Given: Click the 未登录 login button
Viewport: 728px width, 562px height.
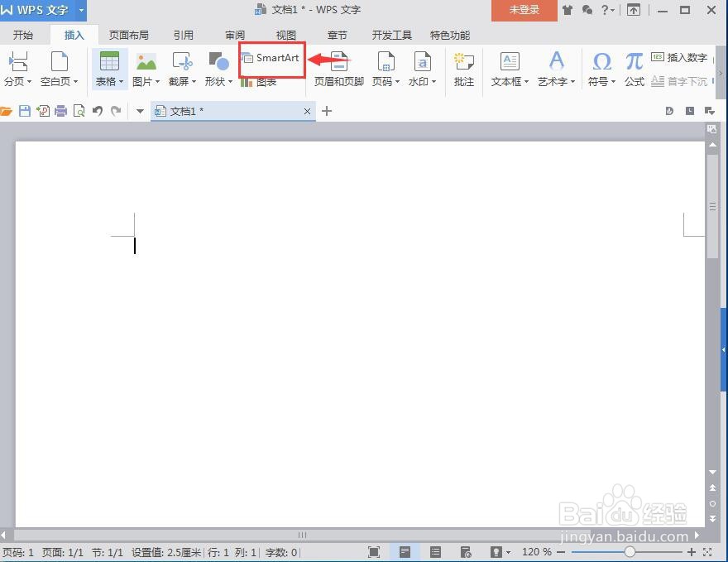Looking at the screenshot, I should pos(524,10).
